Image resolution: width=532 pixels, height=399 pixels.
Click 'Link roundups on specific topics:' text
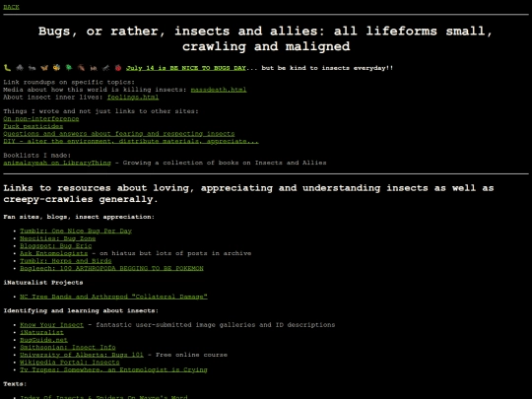click(x=69, y=82)
